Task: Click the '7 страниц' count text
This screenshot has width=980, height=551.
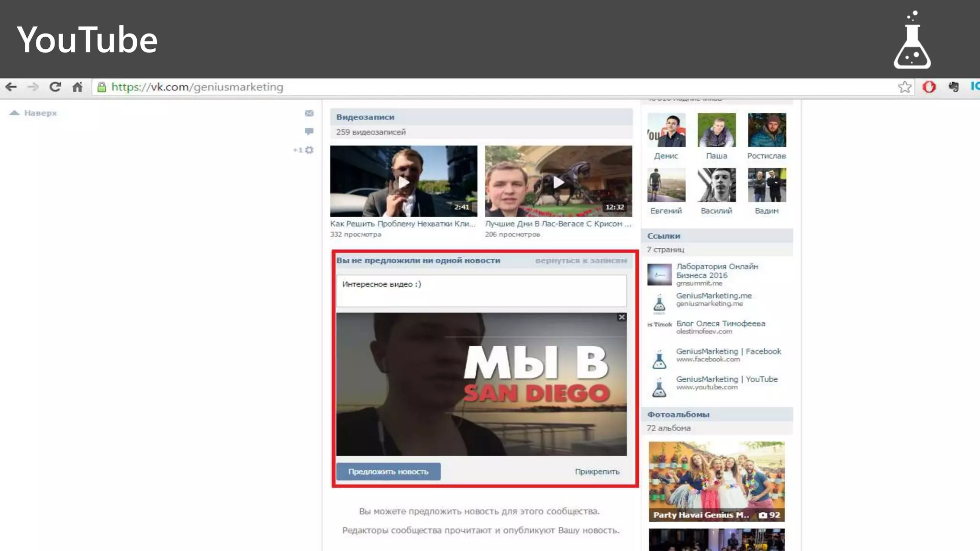Action: pyautogui.click(x=666, y=250)
